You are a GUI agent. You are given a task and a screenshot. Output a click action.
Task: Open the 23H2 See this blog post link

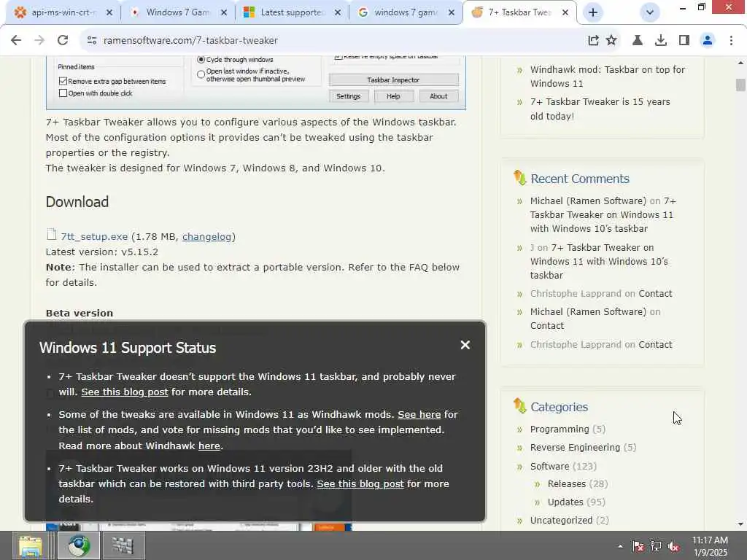360,484
